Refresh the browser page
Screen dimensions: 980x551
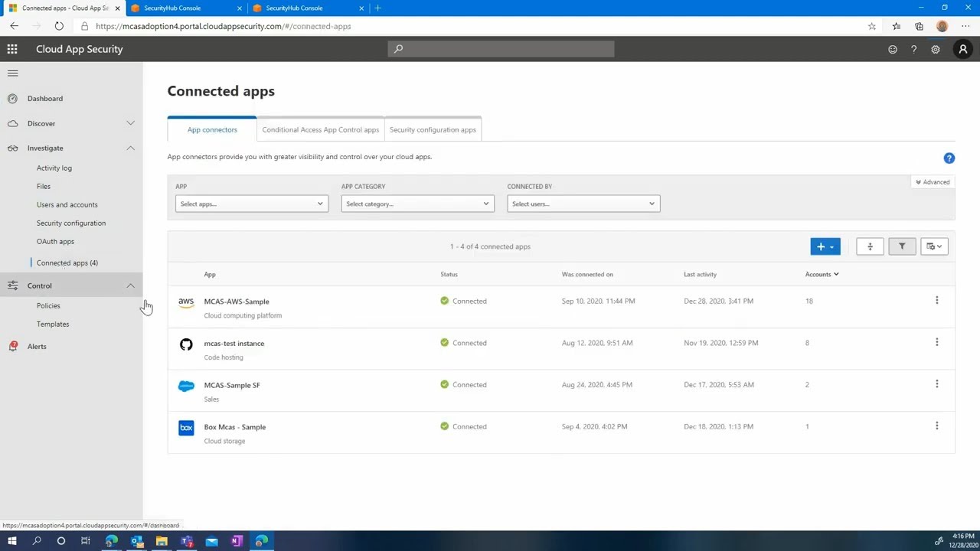pos(59,26)
